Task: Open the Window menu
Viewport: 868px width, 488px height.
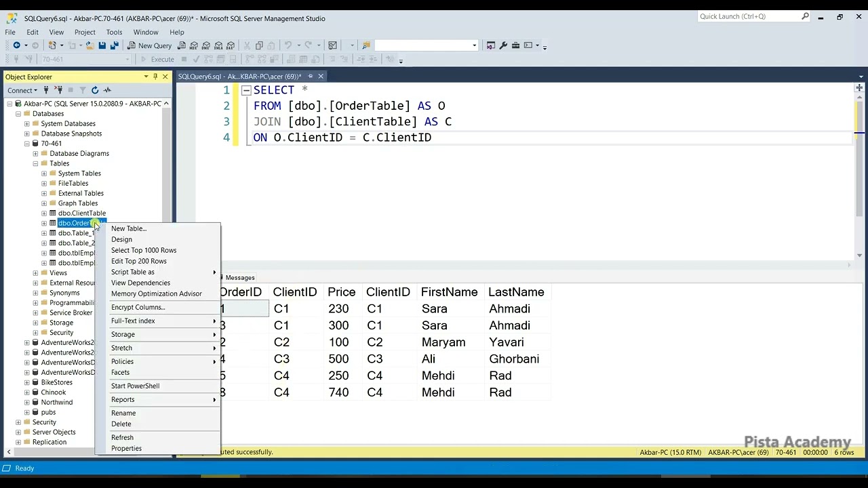Action: 146,32
